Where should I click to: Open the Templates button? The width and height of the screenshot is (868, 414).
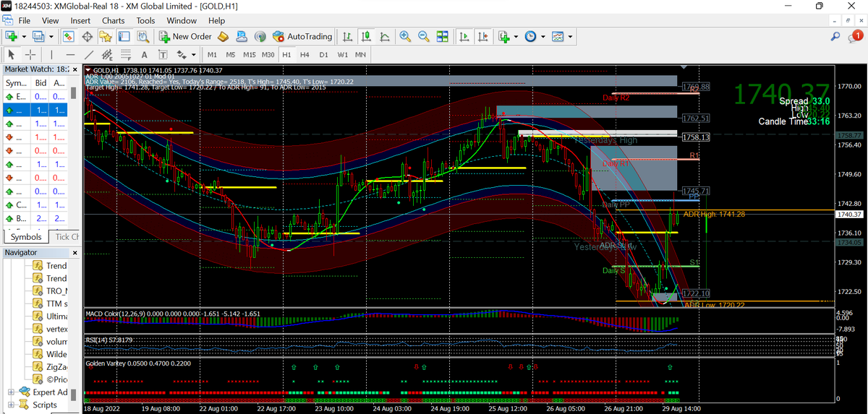pos(558,36)
